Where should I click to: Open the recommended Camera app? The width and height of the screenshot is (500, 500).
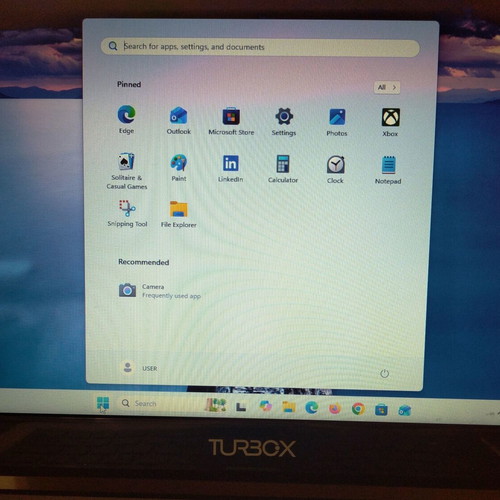pos(160,291)
